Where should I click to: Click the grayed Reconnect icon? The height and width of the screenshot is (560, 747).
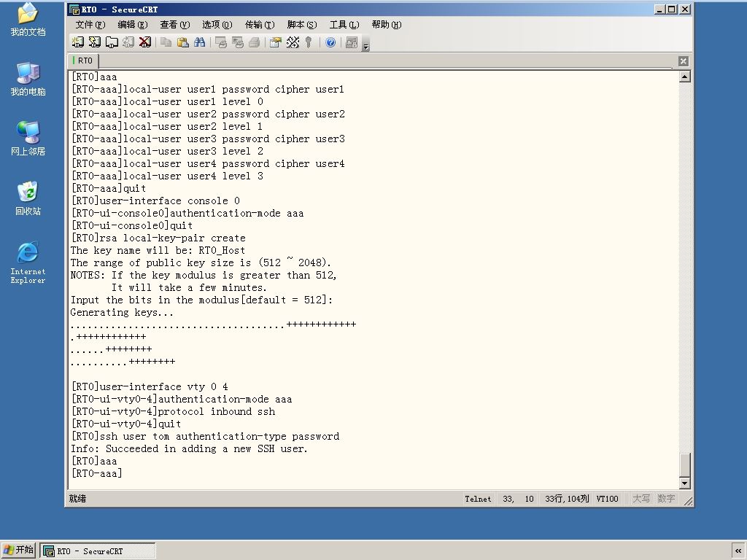(128, 42)
